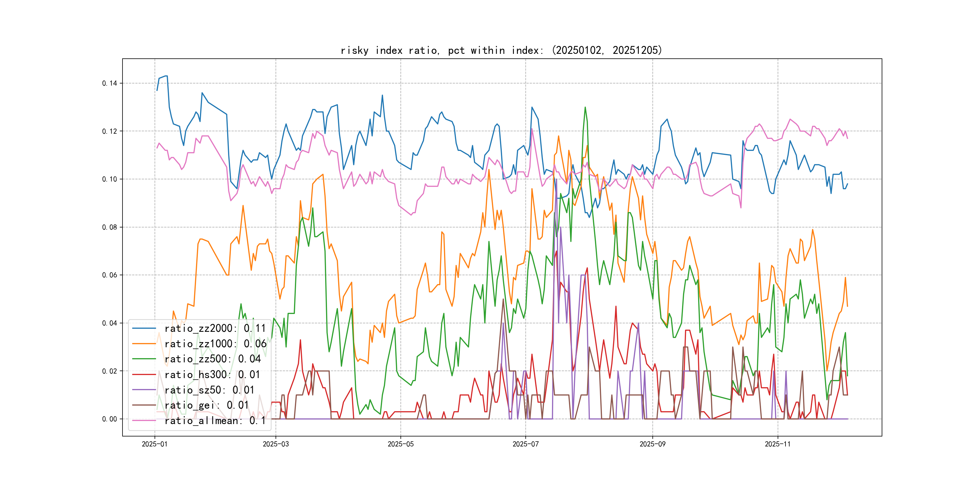Click the pink line swatch in legend
The image size is (980, 490).
[x=144, y=421]
